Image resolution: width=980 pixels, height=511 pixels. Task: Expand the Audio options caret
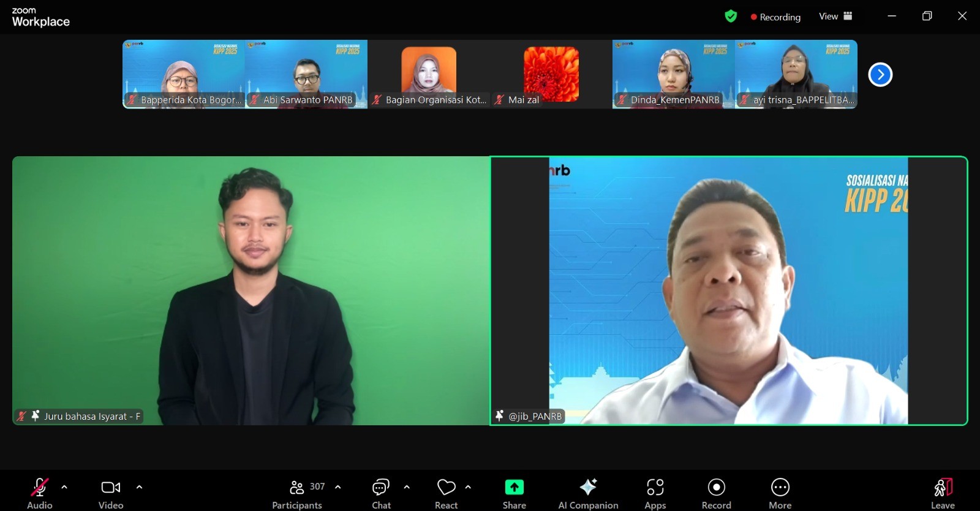(64, 487)
